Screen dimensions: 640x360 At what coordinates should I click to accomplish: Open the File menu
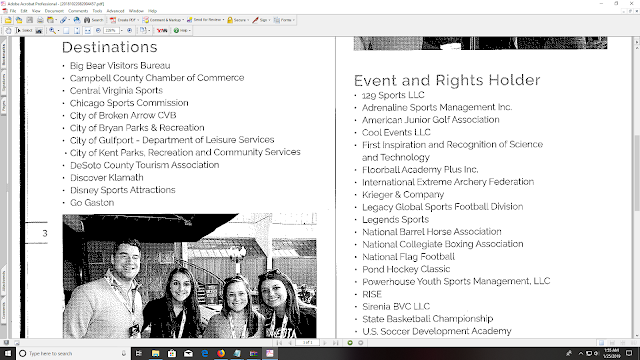coord(13,11)
